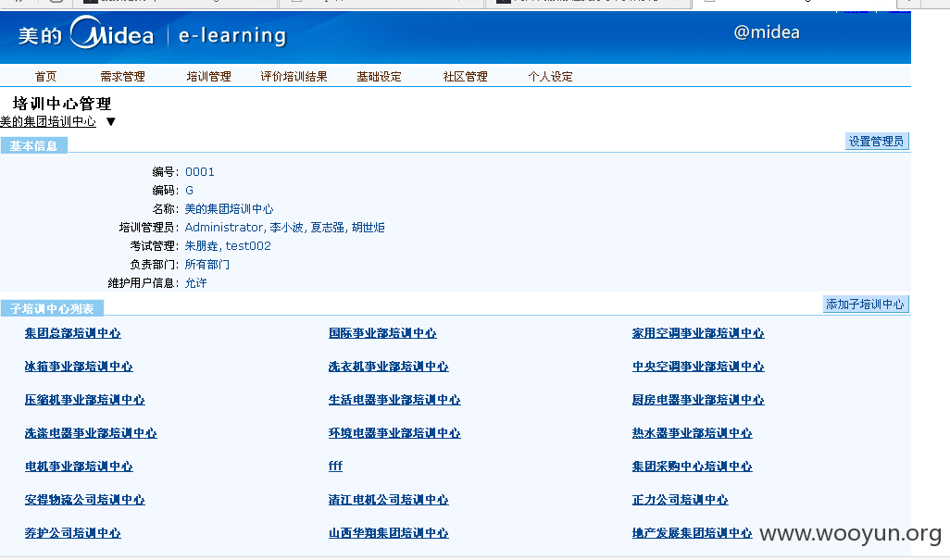This screenshot has width=950, height=560.
Task: Open 冰箱事业部培训中心 link
Action: 79,367
